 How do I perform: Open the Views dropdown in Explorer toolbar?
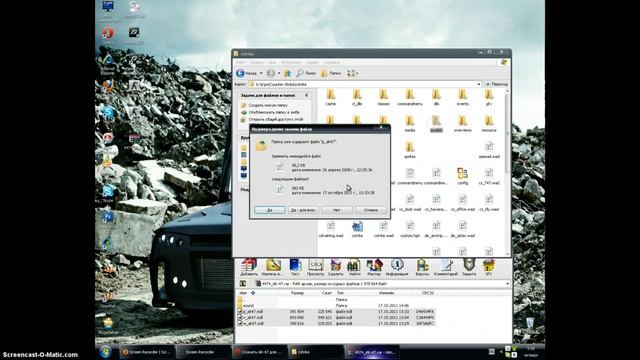click(352, 73)
